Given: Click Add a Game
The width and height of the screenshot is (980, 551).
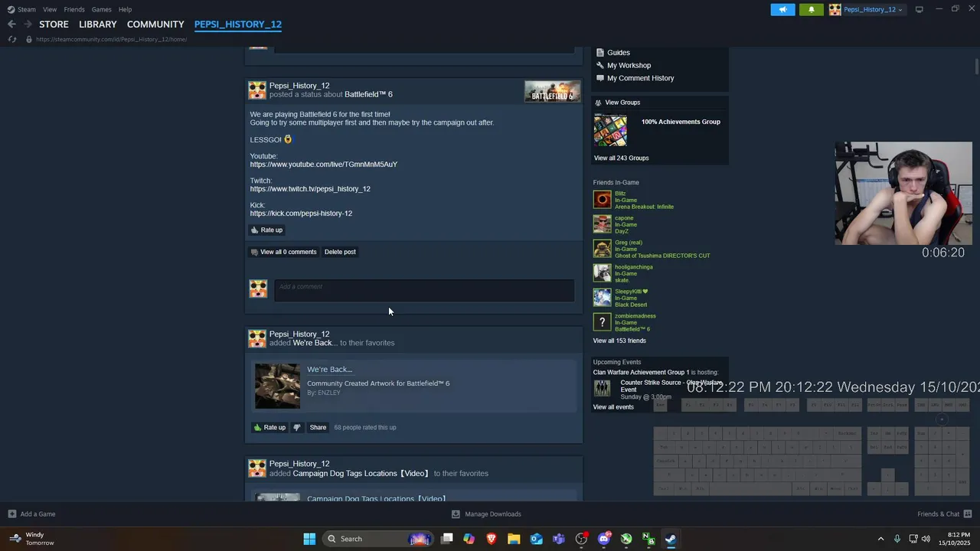Looking at the screenshot, I should (31, 514).
